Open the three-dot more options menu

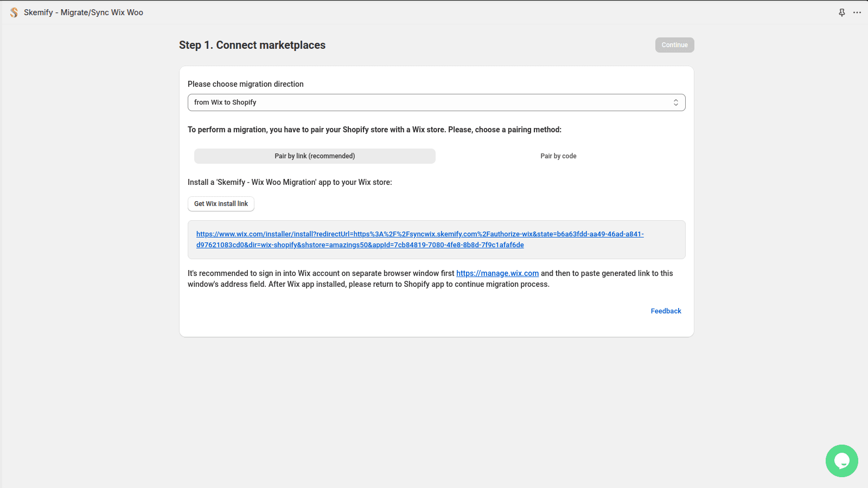(857, 12)
